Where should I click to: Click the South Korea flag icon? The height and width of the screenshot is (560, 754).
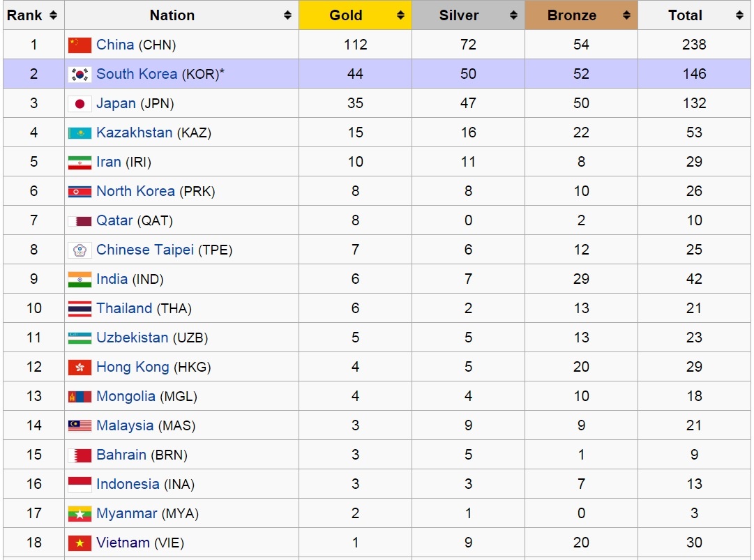tap(80, 75)
